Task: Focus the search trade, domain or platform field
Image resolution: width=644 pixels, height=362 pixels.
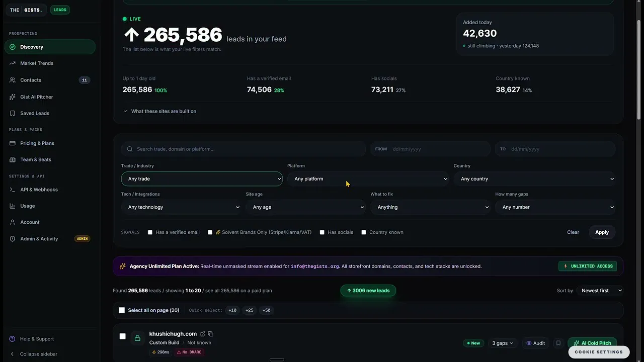Action: click(x=244, y=149)
